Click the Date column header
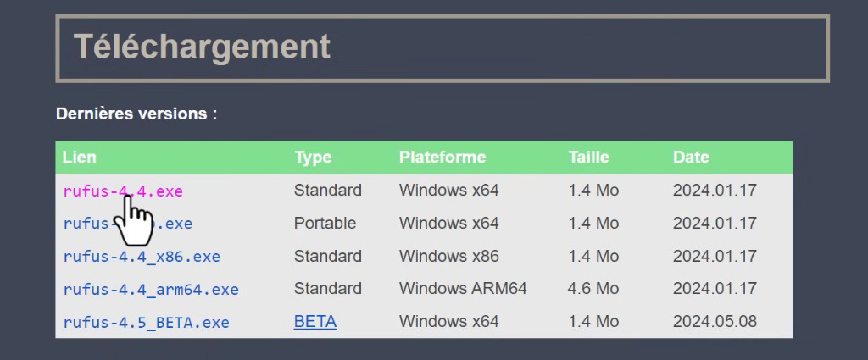This screenshot has width=868, height=360. 691,158
